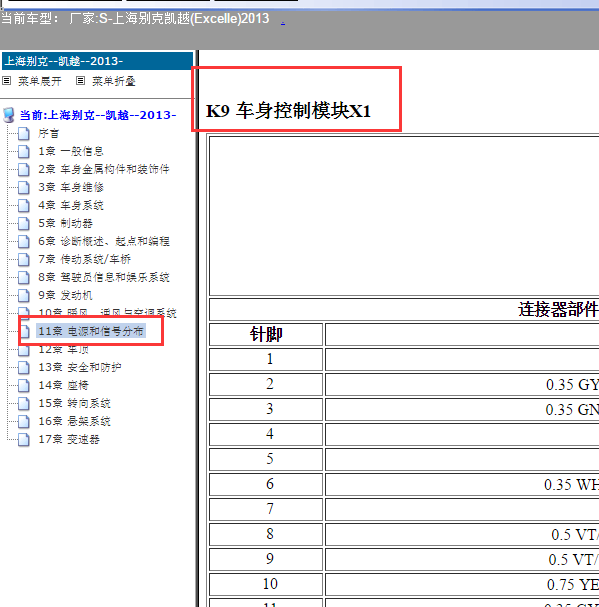This screenshot has height=607, width=599.
Task: Click page icon beside 16章 悬架系统
Action: pyautogui.click(x=24, y=421)
